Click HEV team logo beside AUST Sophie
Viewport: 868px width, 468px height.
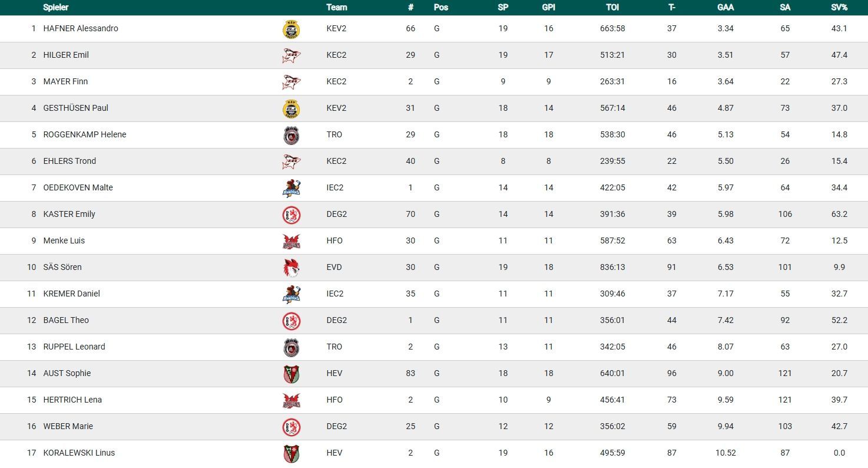291,374
